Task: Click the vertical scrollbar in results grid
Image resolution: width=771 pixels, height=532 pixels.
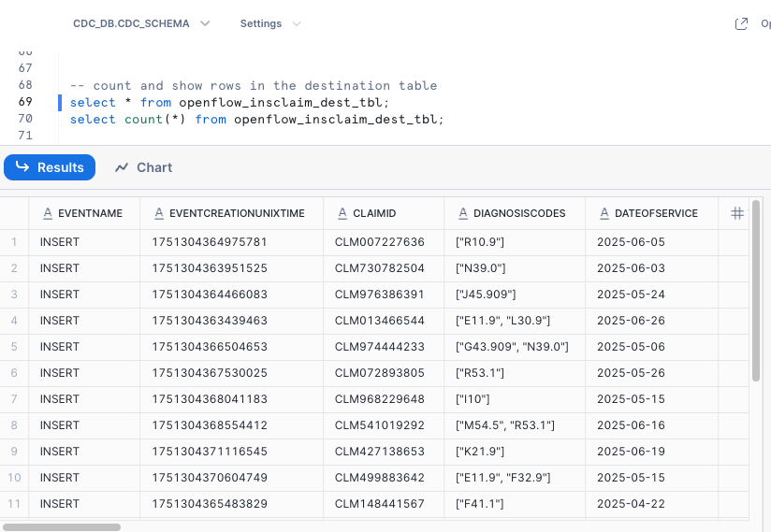Action: pos(756,290)
